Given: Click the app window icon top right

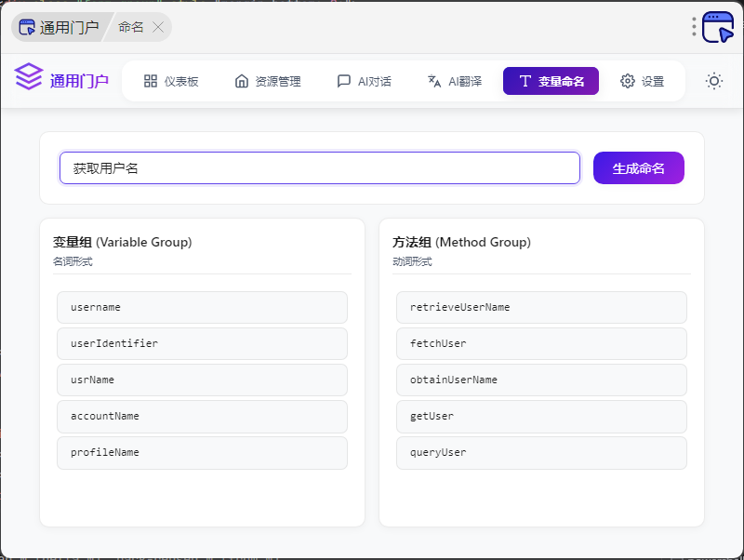Looking at the screenshot, I should click(718, 27).
